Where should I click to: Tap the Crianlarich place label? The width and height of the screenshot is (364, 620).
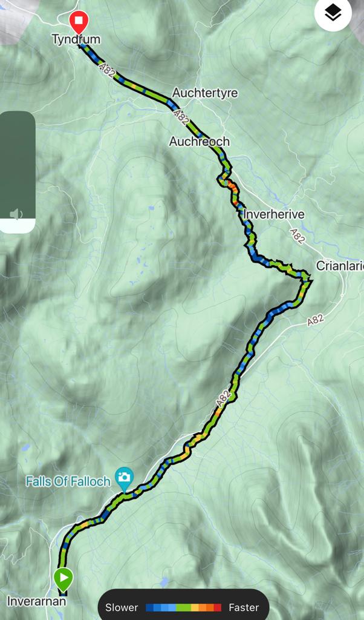[x=340, y=266]
